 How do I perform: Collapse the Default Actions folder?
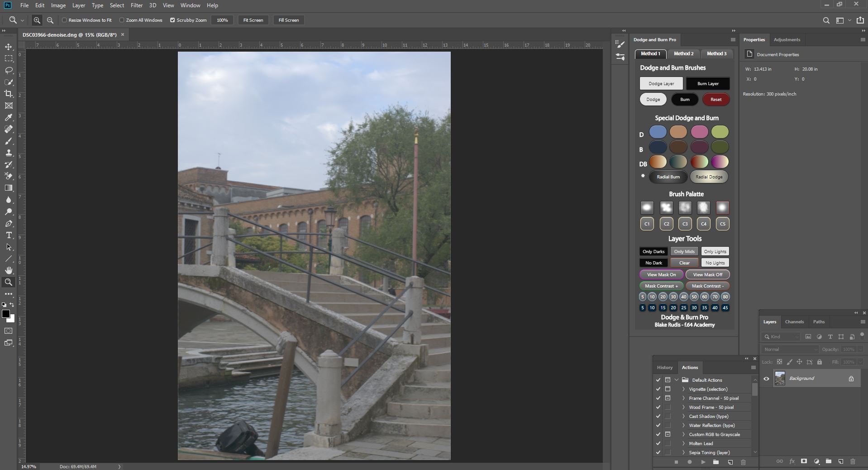point(677,380)
